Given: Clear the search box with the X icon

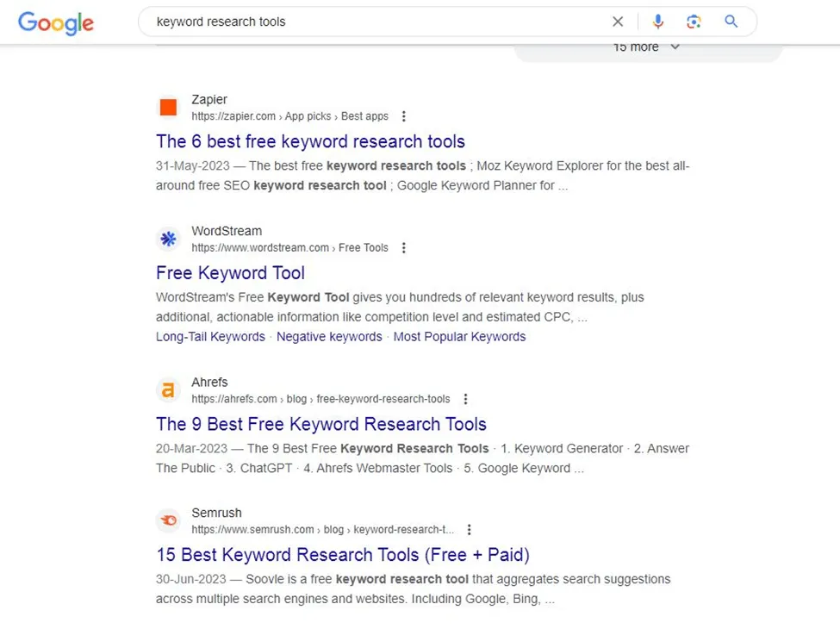Looking at the screenshot, I should coord(618,22).
